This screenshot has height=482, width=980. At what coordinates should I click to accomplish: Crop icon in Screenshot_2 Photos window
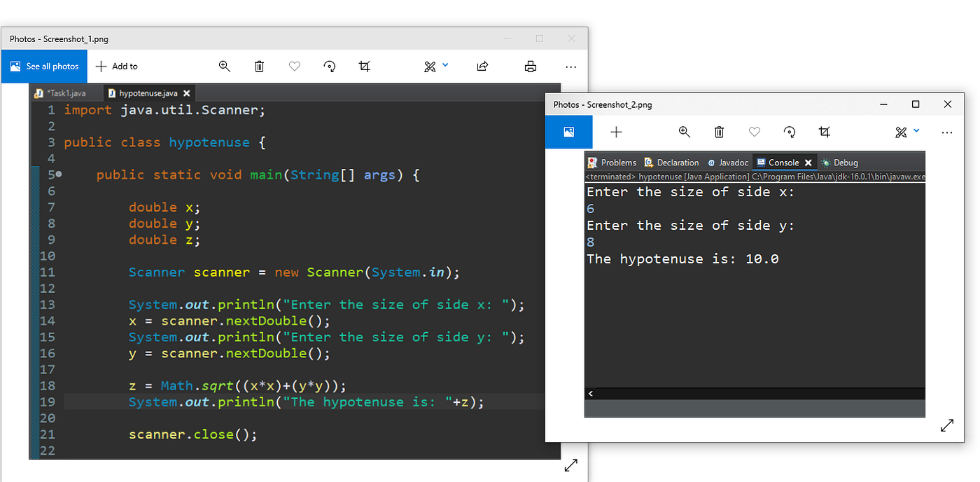click(x=825, y=132)
